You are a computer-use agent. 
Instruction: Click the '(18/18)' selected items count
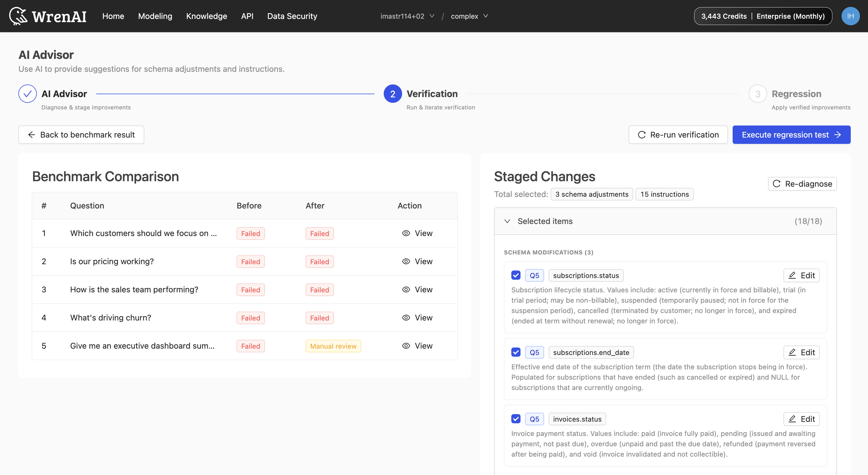(x=808, y=221)
